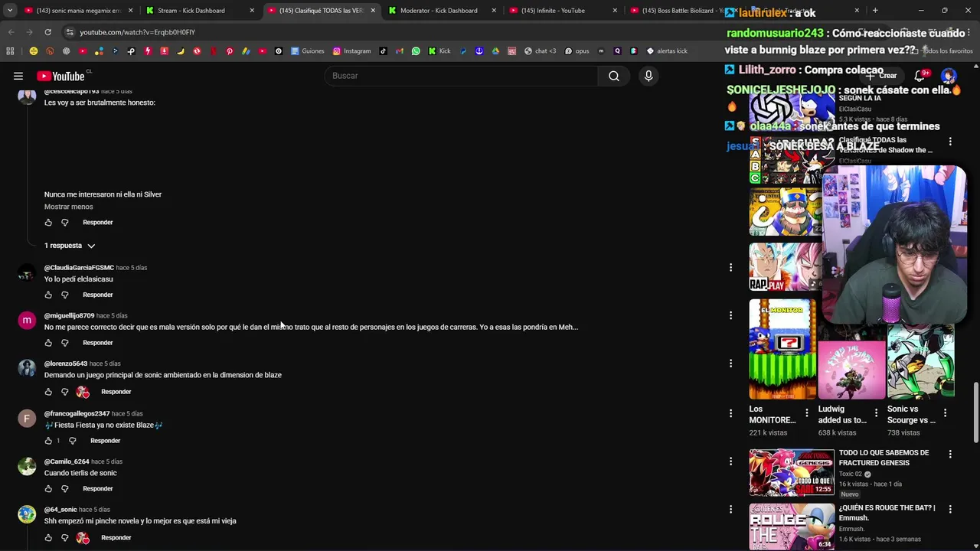The height and width of the screenshot is (551, 980).
Task: Open a new browser tab
Action: [x=875, y=11]
